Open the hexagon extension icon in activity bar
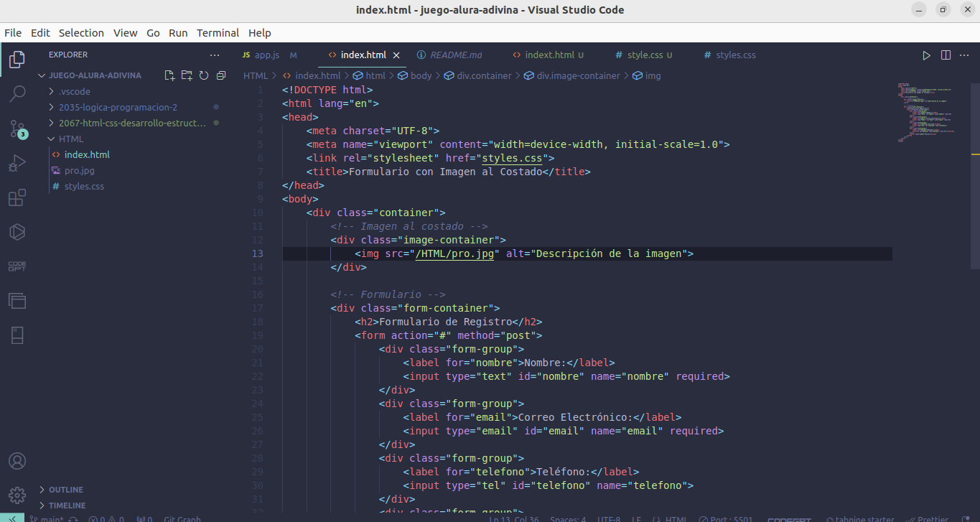The image size is (980, 522). pyautogui.click(x=17, y=232)
